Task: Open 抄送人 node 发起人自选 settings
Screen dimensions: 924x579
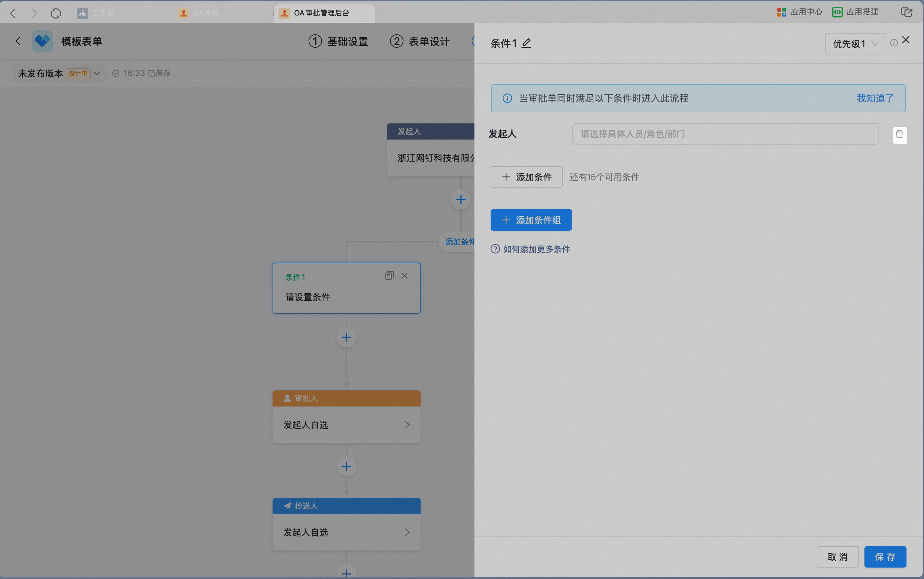Action: click(347, 532)
